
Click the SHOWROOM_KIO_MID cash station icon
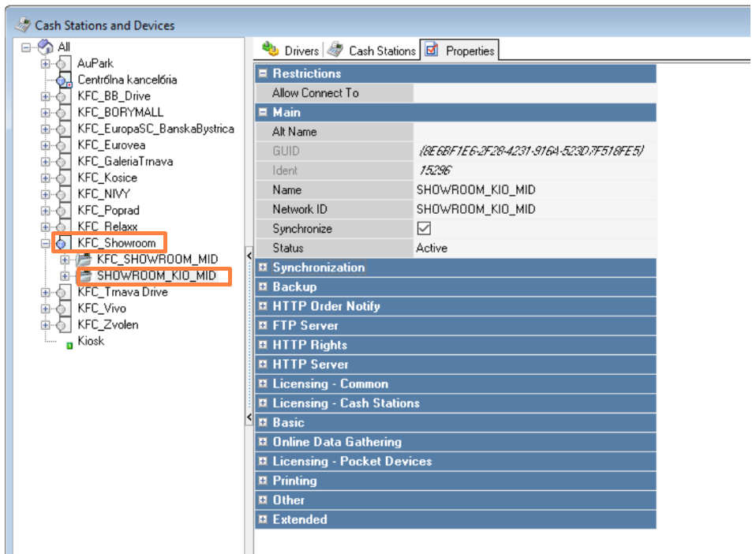pos(86,276)
